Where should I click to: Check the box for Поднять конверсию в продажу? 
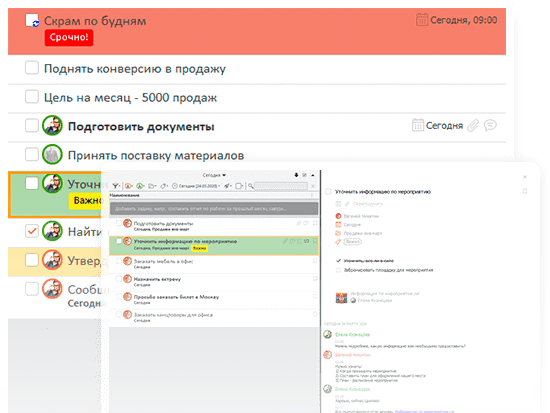point(32,68)
